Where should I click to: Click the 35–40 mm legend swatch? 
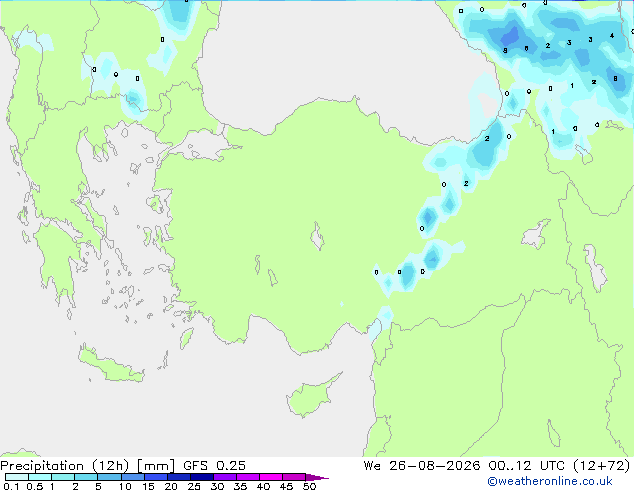(x=248, y=477)
